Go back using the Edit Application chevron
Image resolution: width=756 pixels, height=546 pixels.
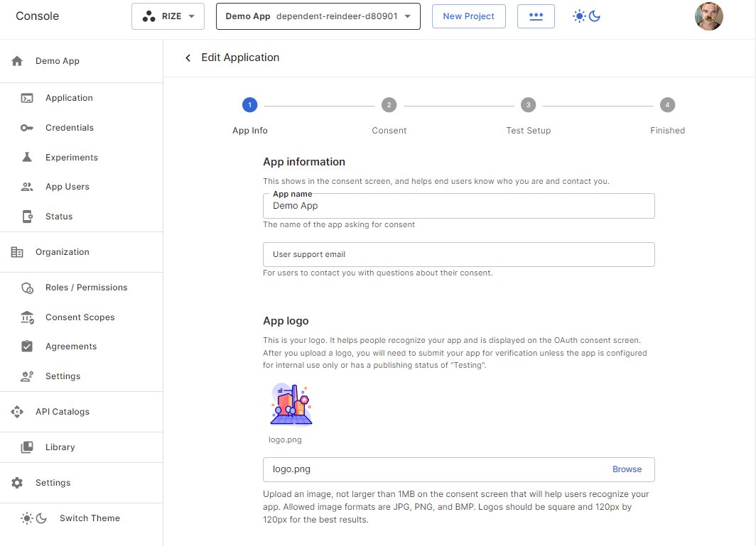pyautogui.click(x=188, y=58)
